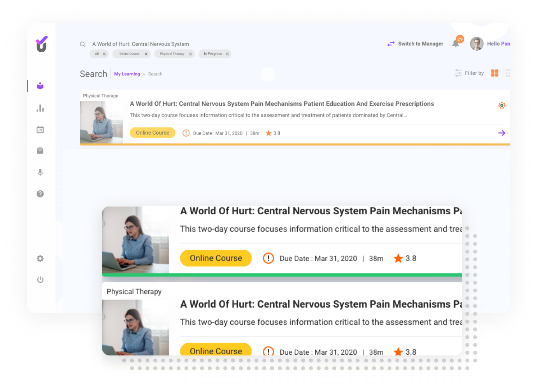Screen dimensions: 537x392
Task: Go to My Learning breadcrumb link
Action: (127, 74)
